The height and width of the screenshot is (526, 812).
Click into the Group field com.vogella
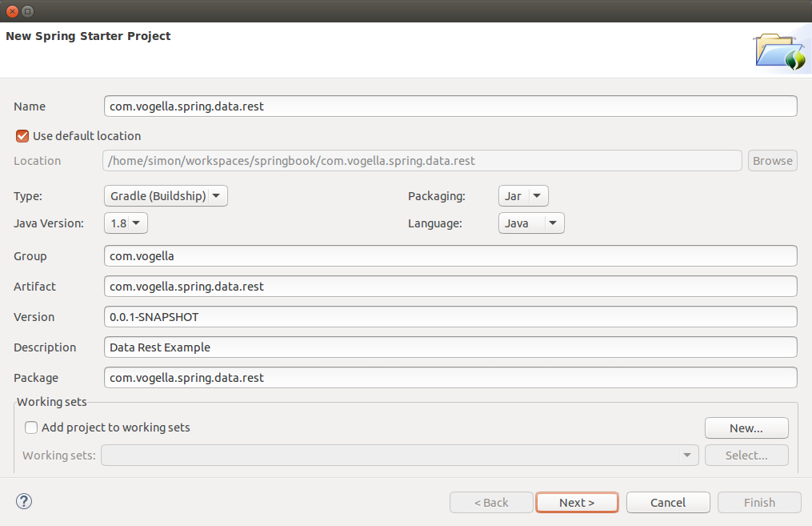pos(450,256)
